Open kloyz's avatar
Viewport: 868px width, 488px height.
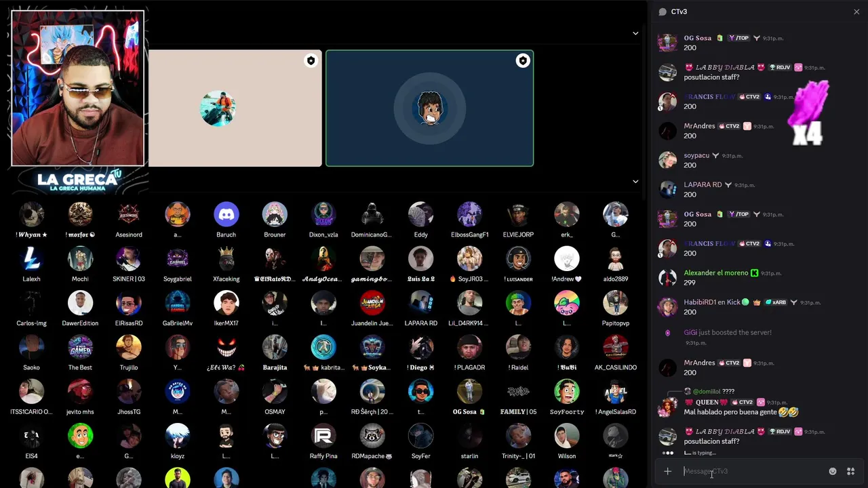pos(178,436)
